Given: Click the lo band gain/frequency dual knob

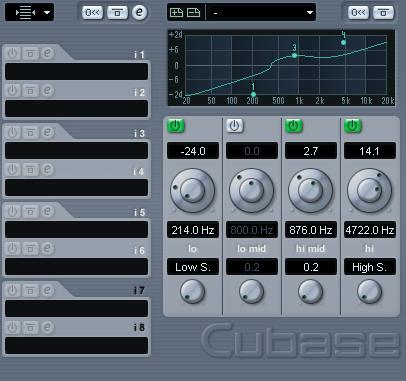Looking at the screenshot, I should 192,190.
